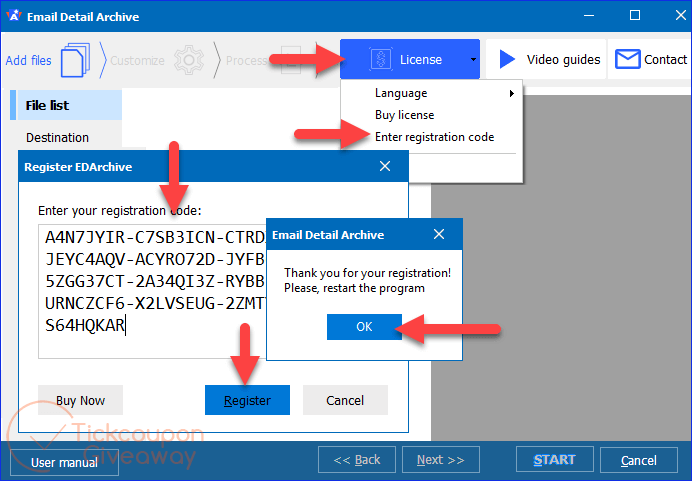The width and height of the screenshot is (692, 481).
Task: Click the Add files documents icon
Action: (75, 60)
